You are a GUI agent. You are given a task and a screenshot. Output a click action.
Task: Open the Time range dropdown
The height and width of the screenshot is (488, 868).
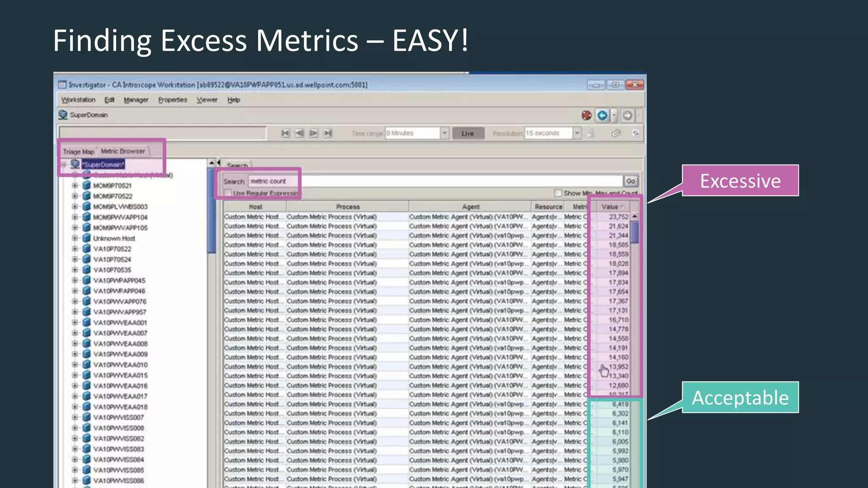(x=445, y=133)
